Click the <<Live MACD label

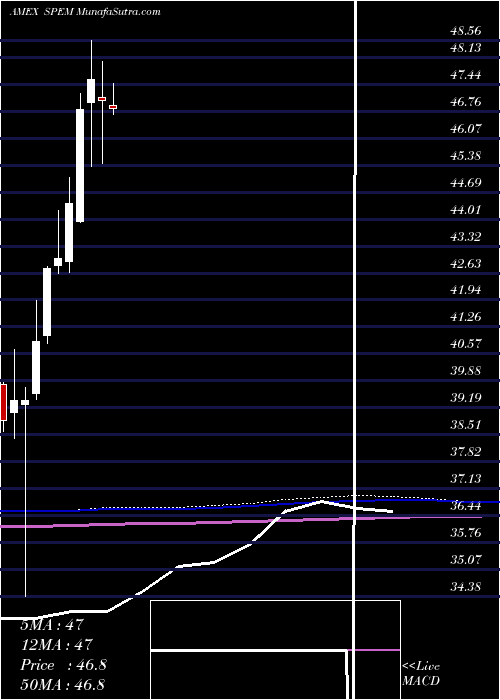pyautogui.click(x=421, y=674)
